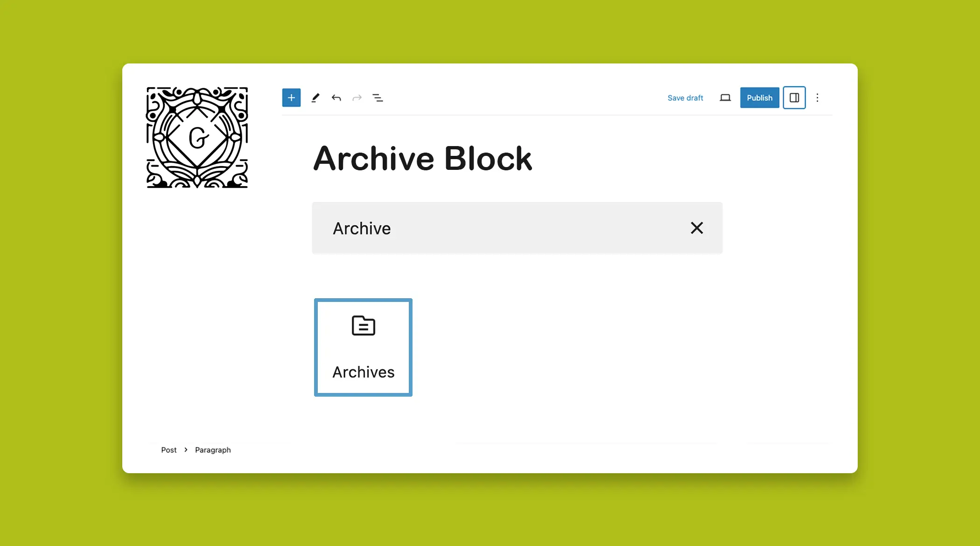
Task: Toggle the Settings sidebar panel icon
Action: [794, 98]
